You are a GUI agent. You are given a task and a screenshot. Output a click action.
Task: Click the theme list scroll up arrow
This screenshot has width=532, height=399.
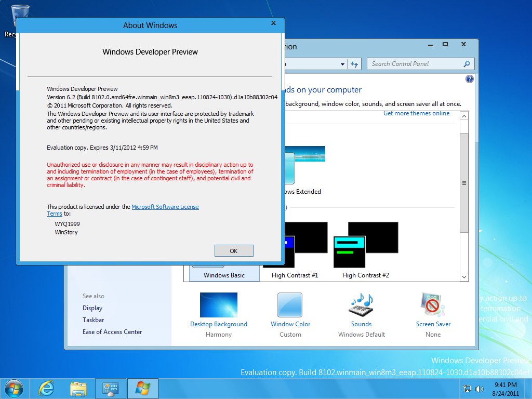(464, 116)
